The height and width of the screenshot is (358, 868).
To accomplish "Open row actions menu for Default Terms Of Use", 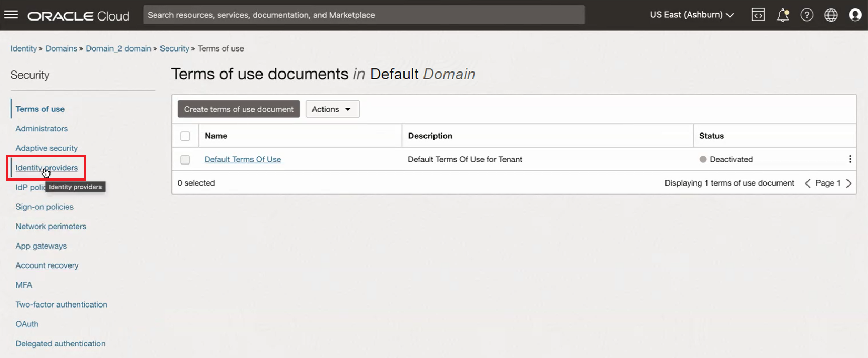I will [x=850, y=159].
